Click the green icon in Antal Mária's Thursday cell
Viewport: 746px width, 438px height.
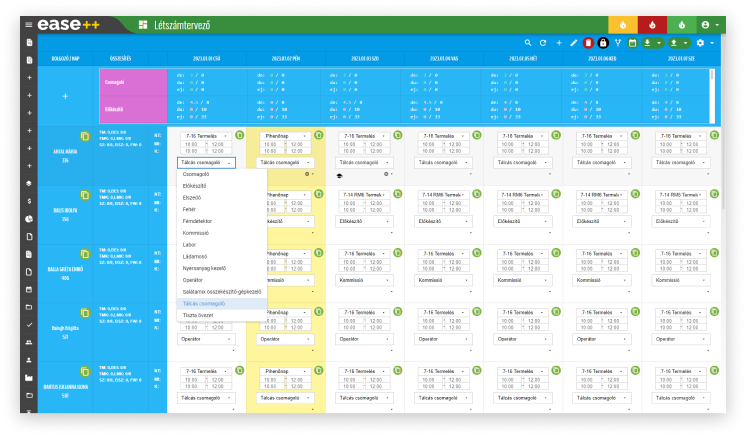(239, 135)
